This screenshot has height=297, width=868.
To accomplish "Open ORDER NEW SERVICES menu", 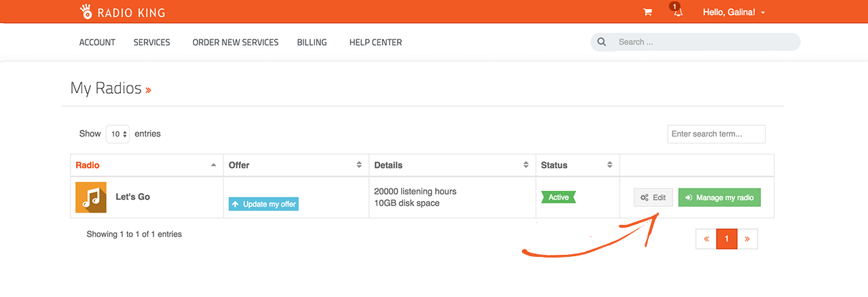I will tap(235, 42).
